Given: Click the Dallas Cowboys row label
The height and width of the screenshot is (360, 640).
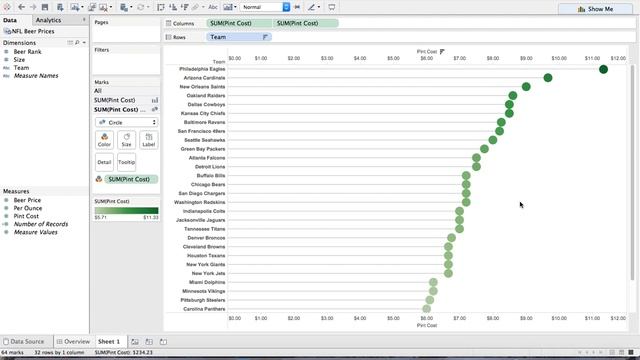Looking at the screenshot, I should click(x=206, y=104).
